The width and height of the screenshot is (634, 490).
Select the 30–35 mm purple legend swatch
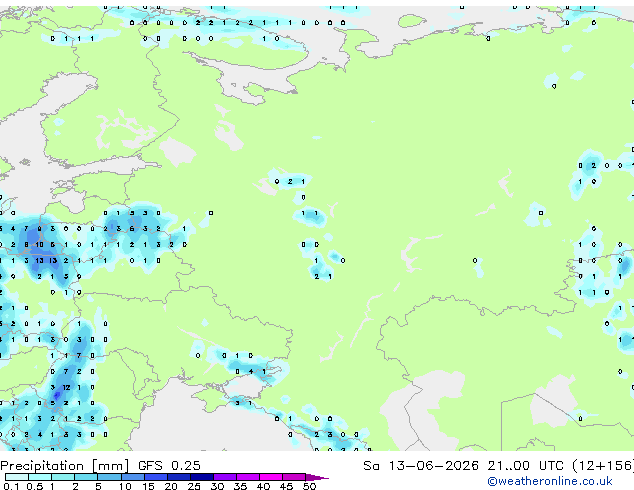225,477
